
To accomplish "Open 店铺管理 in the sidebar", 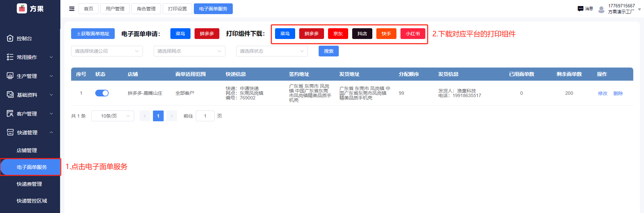I will tap(27, 150).
